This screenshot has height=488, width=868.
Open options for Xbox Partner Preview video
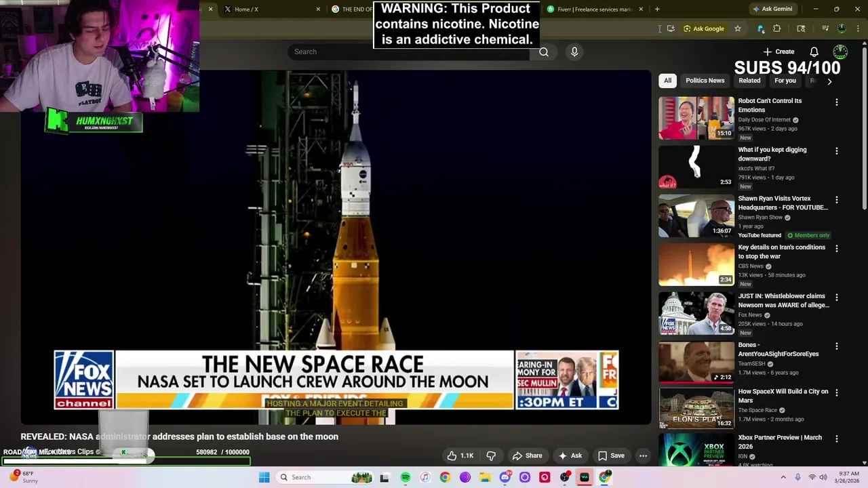[x=837, y=439]
